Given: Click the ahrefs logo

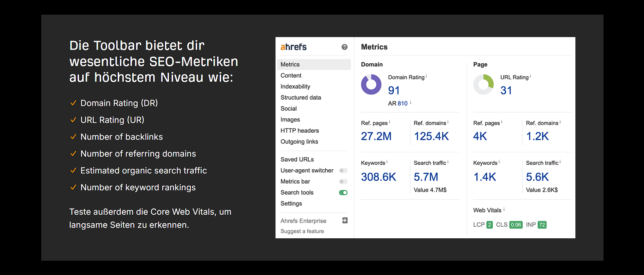Looking at the screenshot, I should (294, 47).
